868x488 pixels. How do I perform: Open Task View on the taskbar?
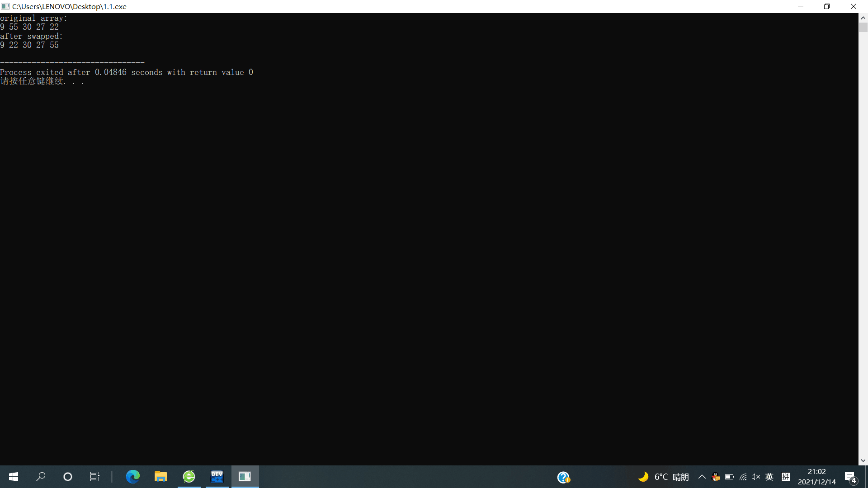[x=94, y=477]
